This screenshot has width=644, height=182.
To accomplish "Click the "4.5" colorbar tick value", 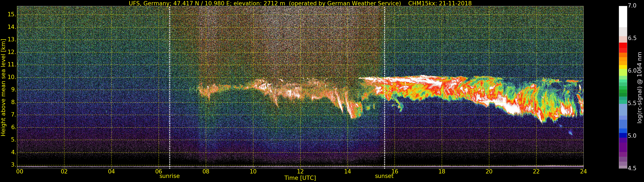I will pos(632,168).
